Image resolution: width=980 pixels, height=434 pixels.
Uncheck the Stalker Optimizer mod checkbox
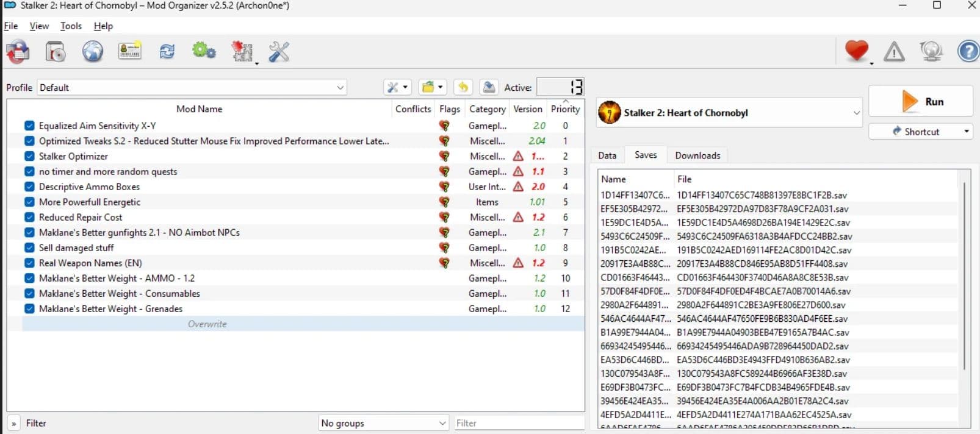click(x=29, y=156)
